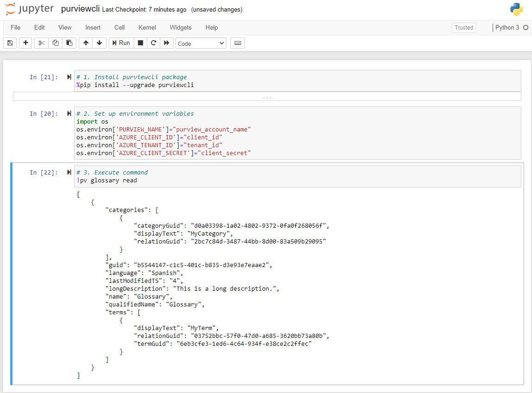This screenshot has width=532, height=393.
Task: Restart the kernel circular arrow icon
Action: (153, 43)
